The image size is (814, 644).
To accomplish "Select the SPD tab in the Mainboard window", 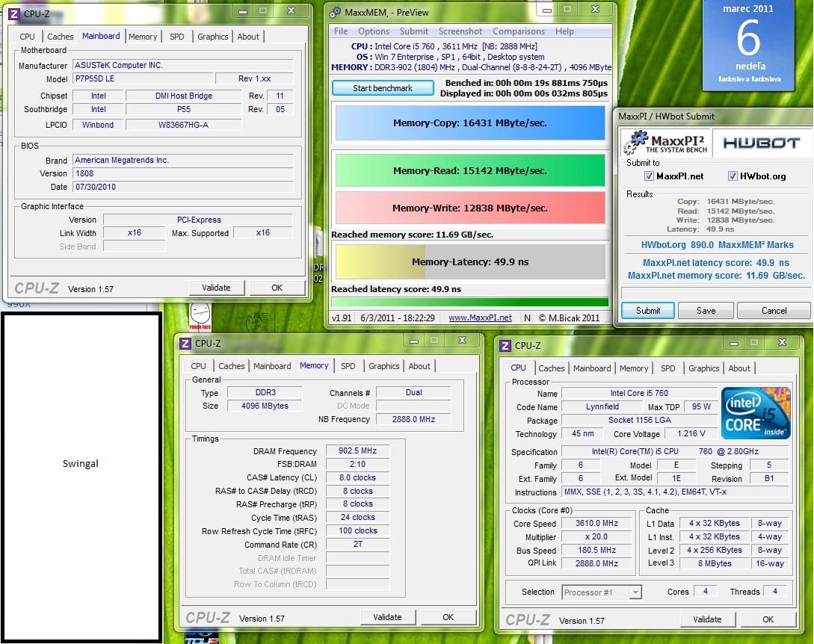I will click(x=177, y=37).
